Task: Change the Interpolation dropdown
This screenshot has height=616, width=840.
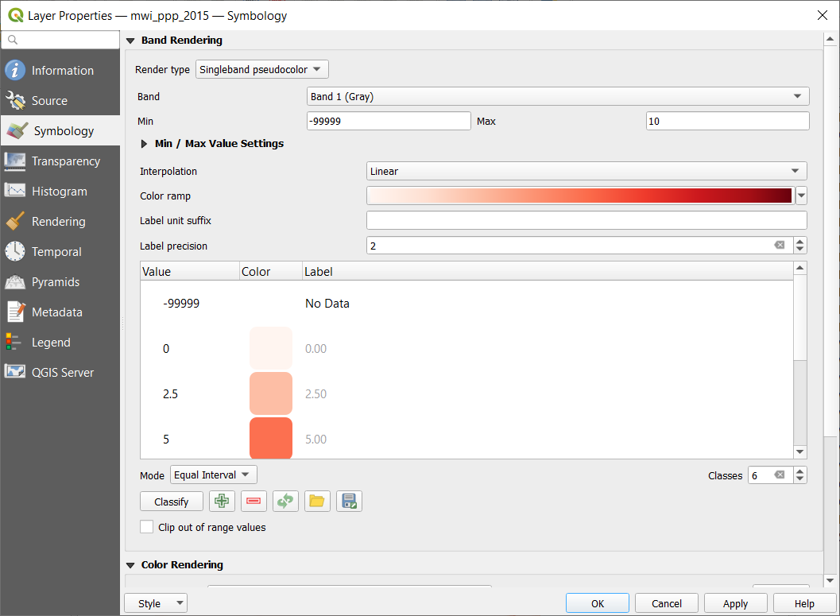Action: tap(586, 171)
